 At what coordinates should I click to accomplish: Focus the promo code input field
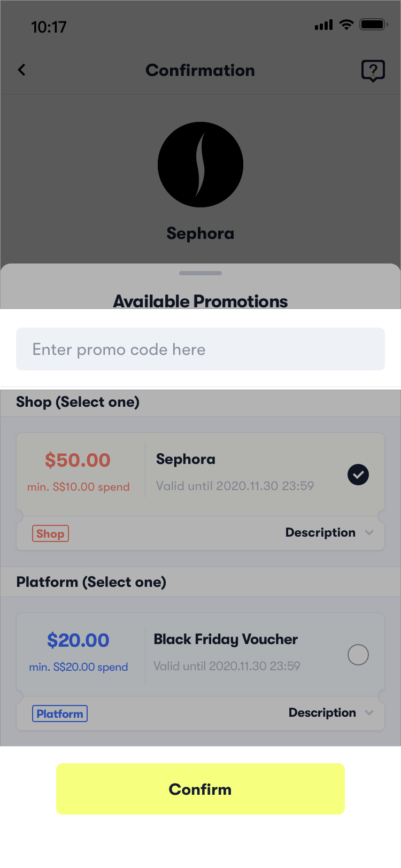click(x=200, y=349)
